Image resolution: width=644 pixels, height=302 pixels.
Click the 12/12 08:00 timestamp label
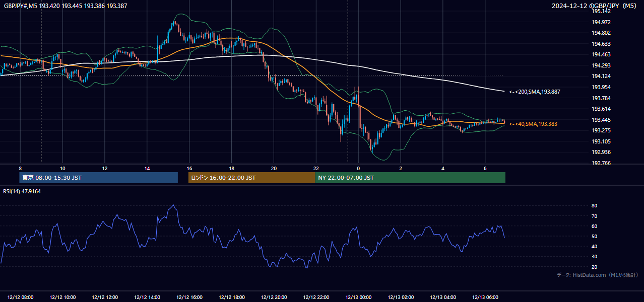21,297
